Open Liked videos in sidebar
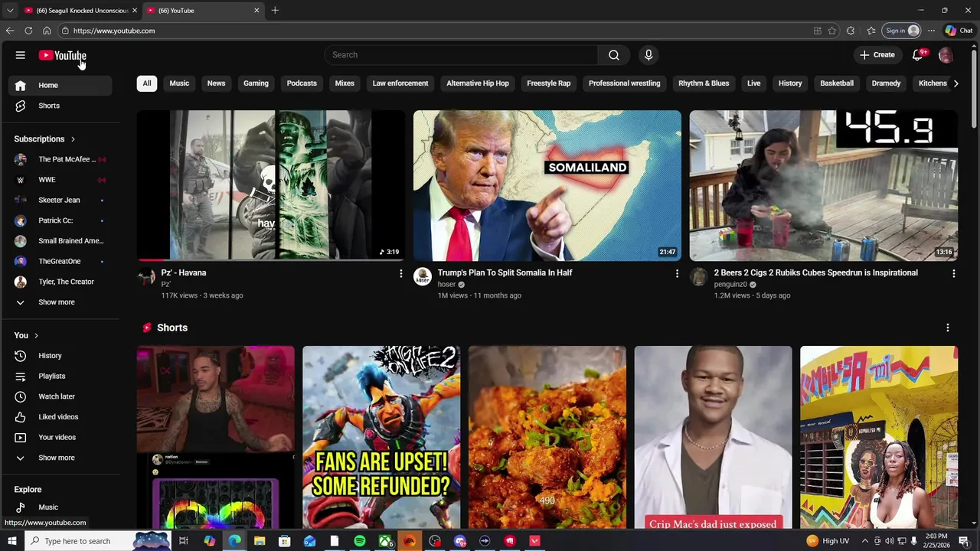This screenshot has width=980, height=551. [61, 417]
